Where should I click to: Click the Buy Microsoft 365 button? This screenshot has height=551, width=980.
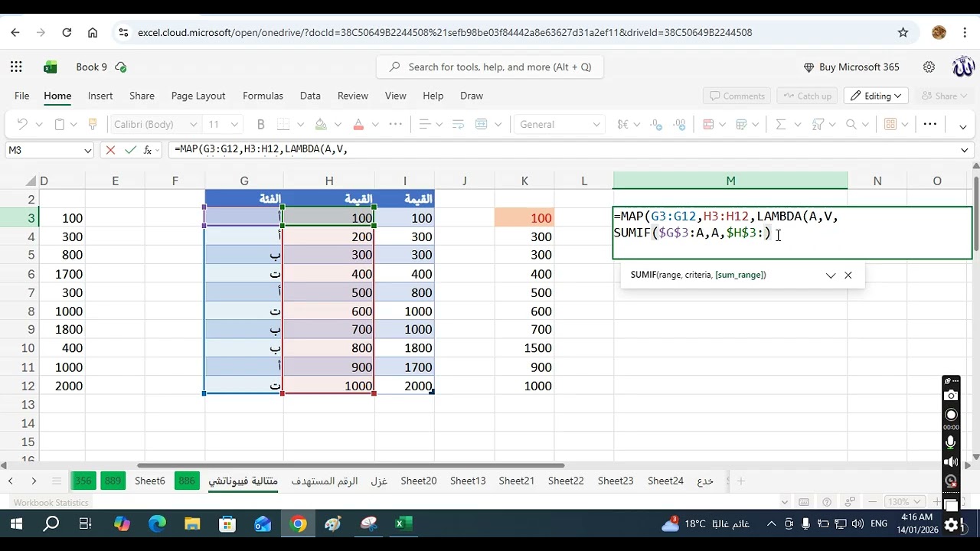[x=851, y=67]
